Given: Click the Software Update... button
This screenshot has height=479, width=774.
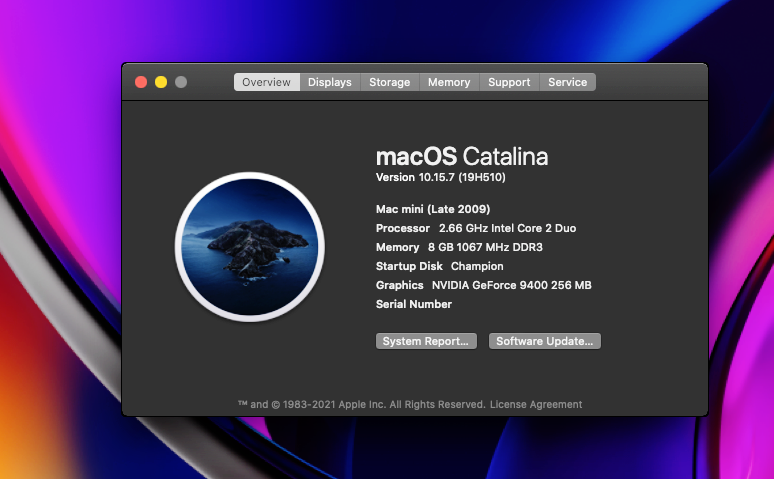Looking at the screenshot, I should (x=544, y=341).
